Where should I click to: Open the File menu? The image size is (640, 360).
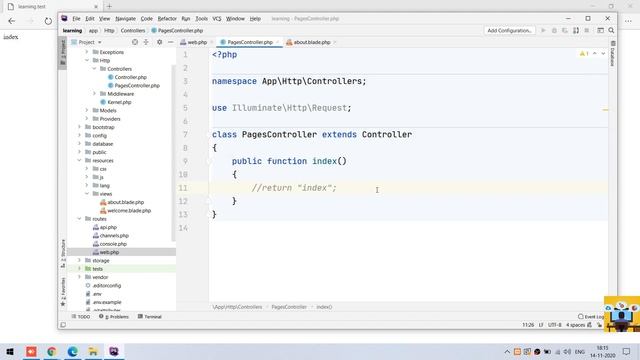[x=76, y=19]
